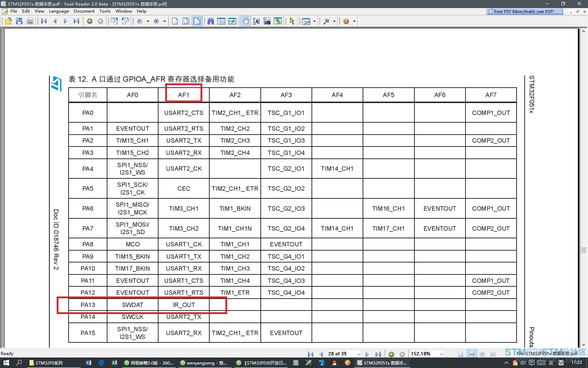The image size is (588, 368).
Task: Switch to facing pages layout in status bar
Action: (x=493, y=354)
